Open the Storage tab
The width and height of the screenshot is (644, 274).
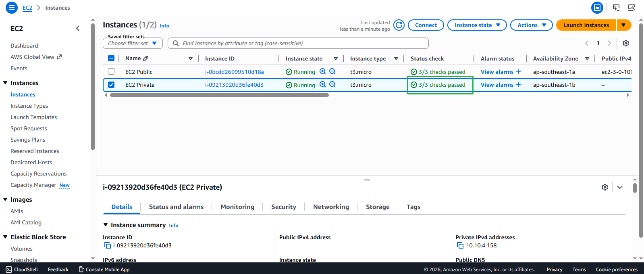(378, 207)
